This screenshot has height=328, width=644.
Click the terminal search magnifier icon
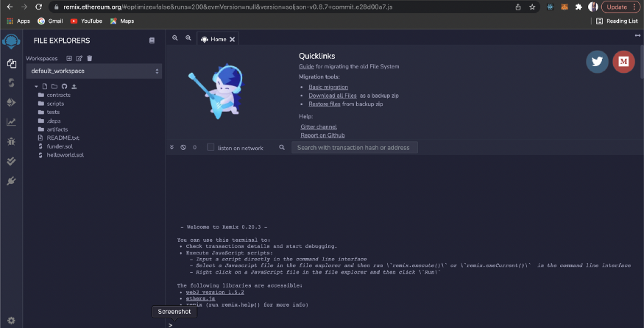[282, 147]
